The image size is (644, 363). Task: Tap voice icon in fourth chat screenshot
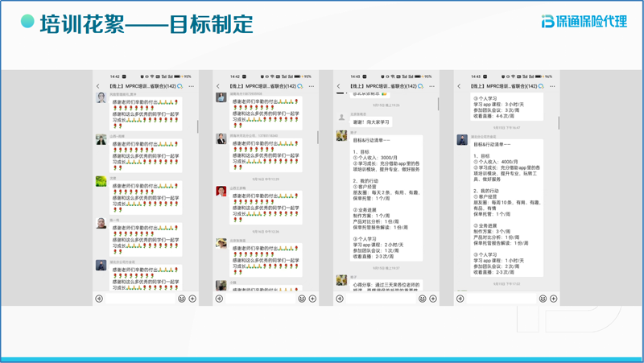(x=460, y=299)
